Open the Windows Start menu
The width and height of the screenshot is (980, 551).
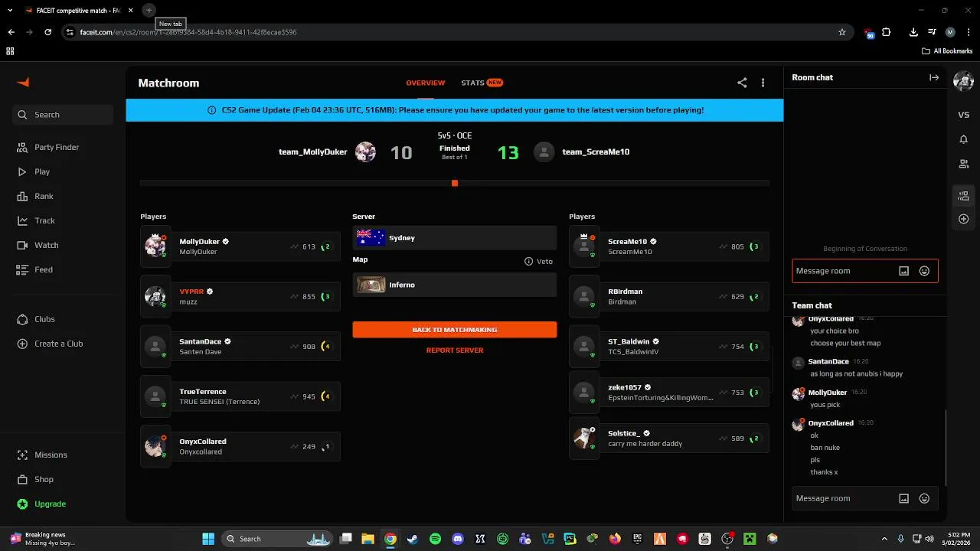[208, 539]
